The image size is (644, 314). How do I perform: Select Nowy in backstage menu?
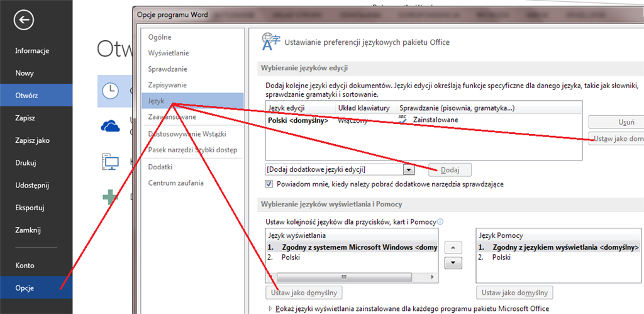pos(25,74)
